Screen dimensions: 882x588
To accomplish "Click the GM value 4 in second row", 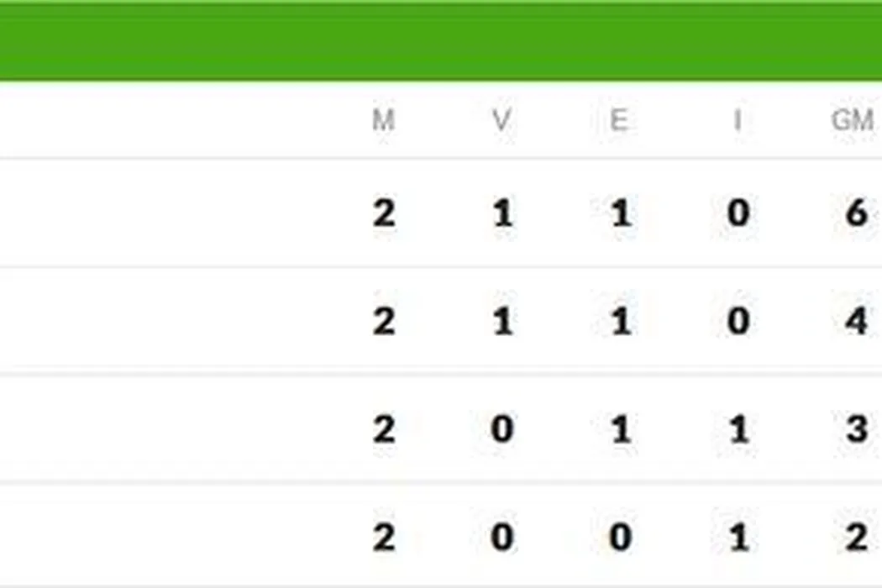I will (856, 322).
